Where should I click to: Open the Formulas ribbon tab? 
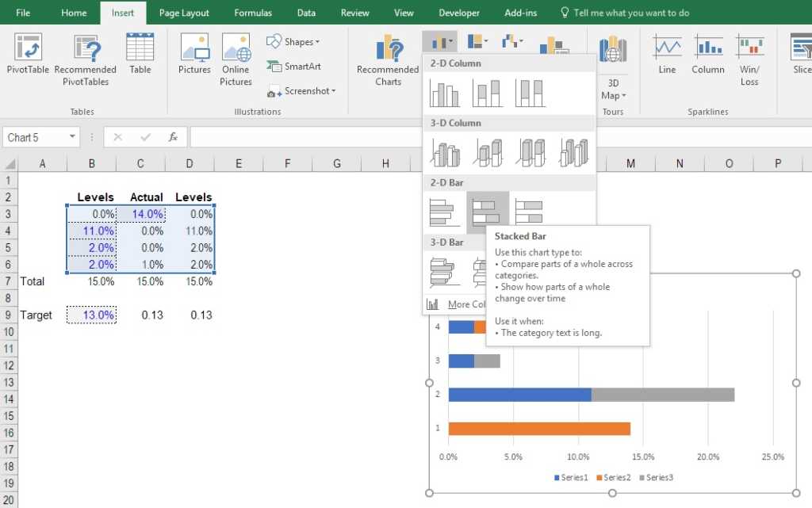(x=253, y=13)
